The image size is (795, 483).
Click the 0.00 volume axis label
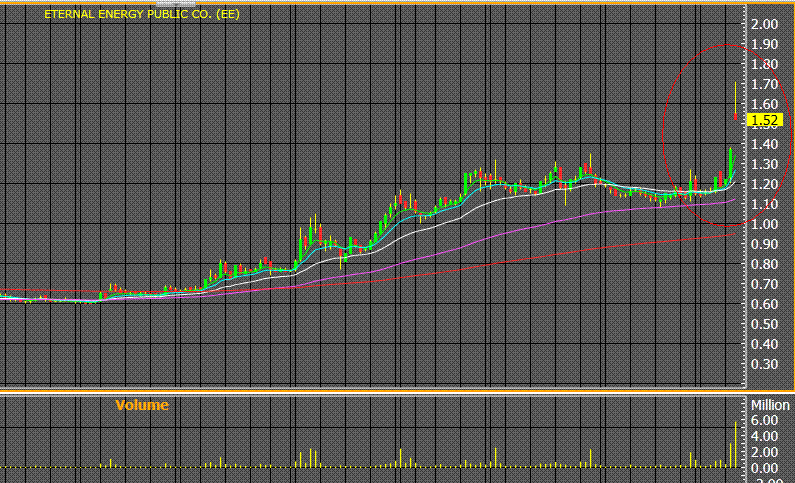[763, 468]
